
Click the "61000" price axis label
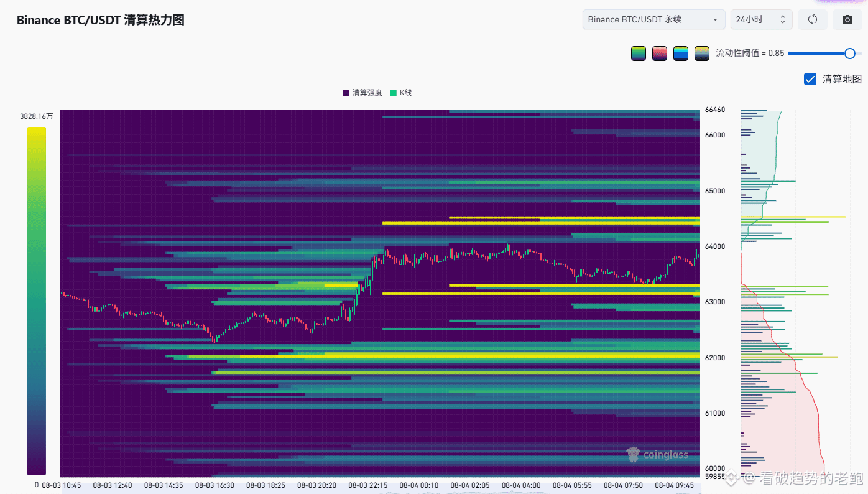coord(715,413)
